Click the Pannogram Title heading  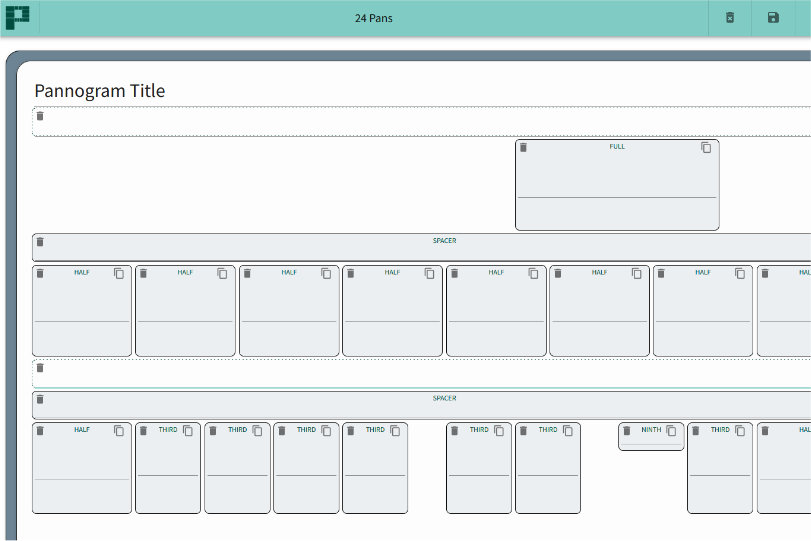coord(99,91)
